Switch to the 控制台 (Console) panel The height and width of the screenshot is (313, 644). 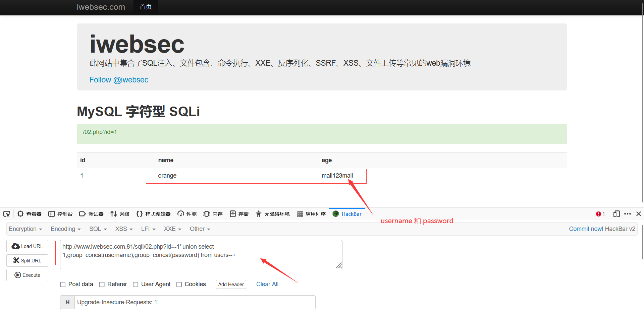(x=60, y=214)
